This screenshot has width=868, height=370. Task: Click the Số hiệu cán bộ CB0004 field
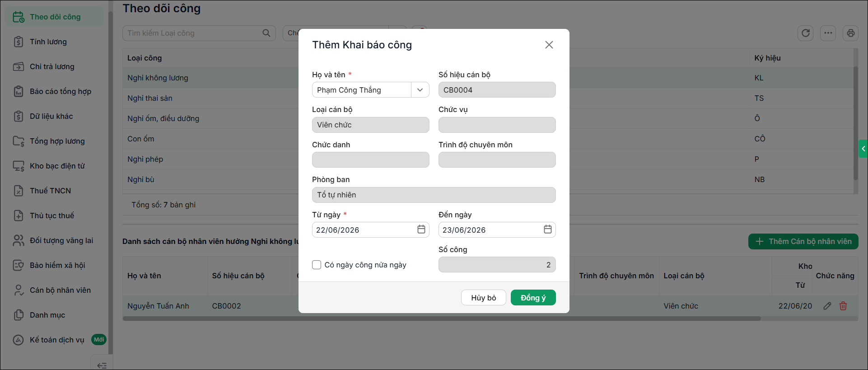(497, 90)
